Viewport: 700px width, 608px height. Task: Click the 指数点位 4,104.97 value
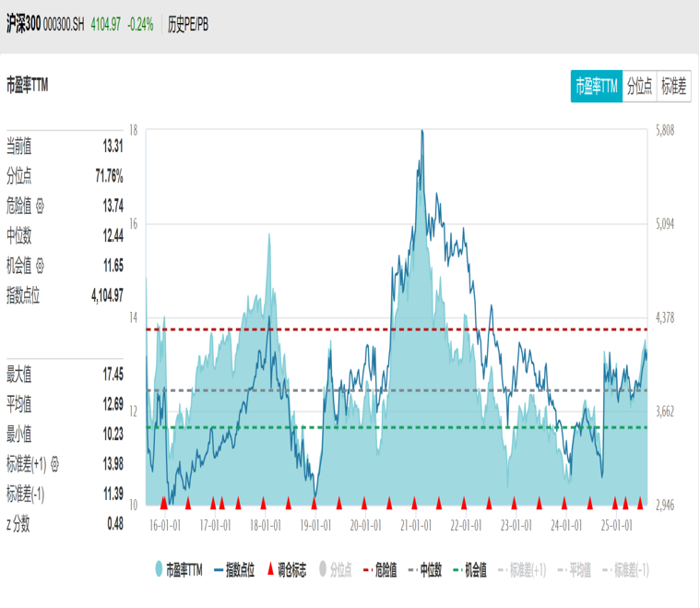coord(108,296)
